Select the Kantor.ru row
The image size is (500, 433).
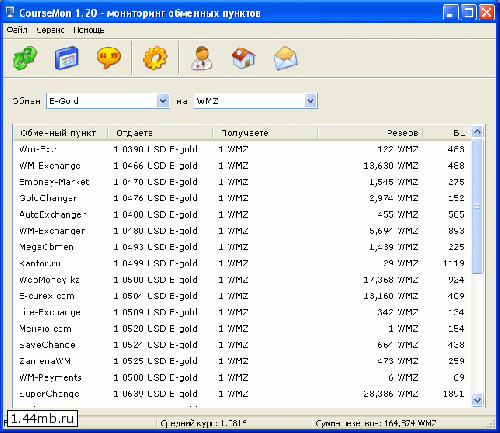pos(242,263)
